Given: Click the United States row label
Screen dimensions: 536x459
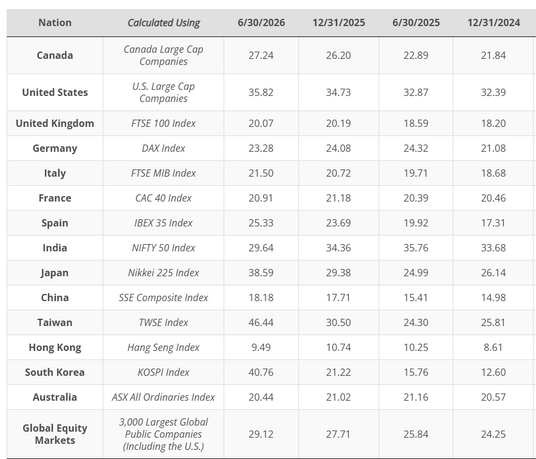Looking at the screenshot, I should (55, 92).
